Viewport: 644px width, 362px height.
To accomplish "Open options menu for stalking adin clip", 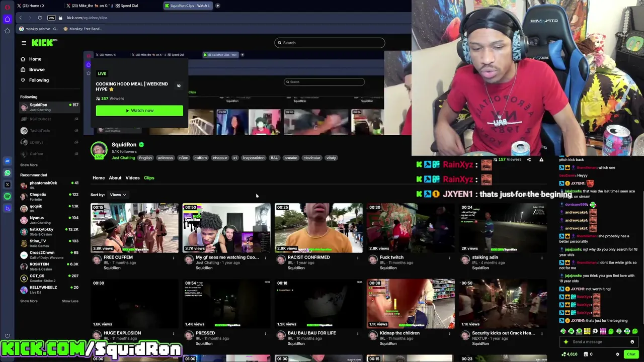I will (x=542, y=258).
